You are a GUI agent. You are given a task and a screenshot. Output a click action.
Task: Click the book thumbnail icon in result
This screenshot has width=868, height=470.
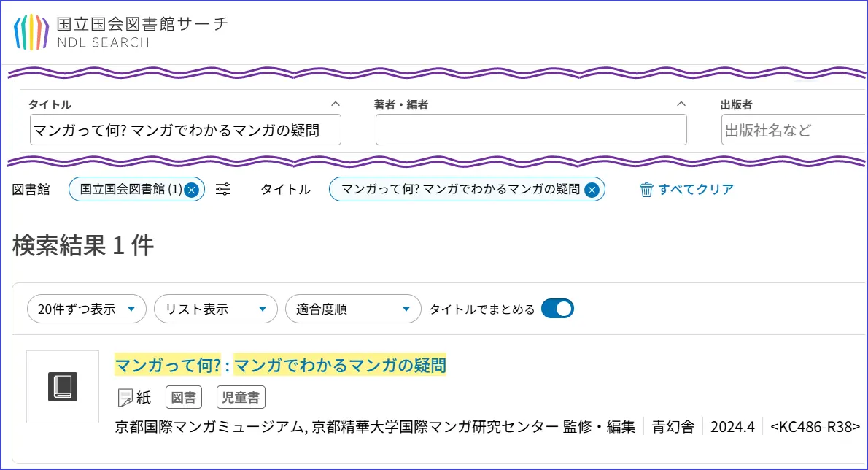pyautogui.click(x=63, y=386)
